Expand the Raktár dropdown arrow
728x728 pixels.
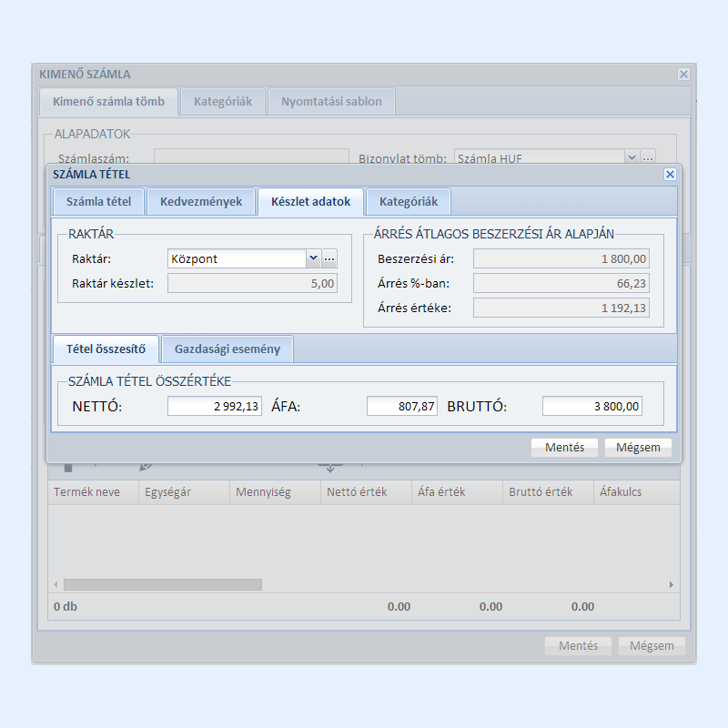click(313, 259)
